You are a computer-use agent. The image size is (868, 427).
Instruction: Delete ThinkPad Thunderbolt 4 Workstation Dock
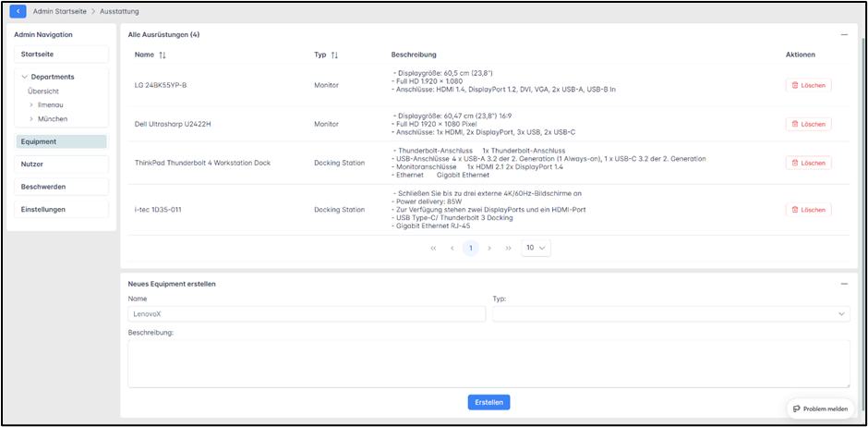(x=808, y=163)
